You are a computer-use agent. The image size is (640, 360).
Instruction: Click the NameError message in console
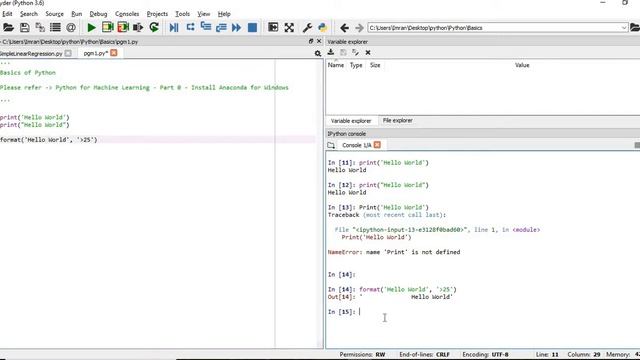(x=394, y=252)
